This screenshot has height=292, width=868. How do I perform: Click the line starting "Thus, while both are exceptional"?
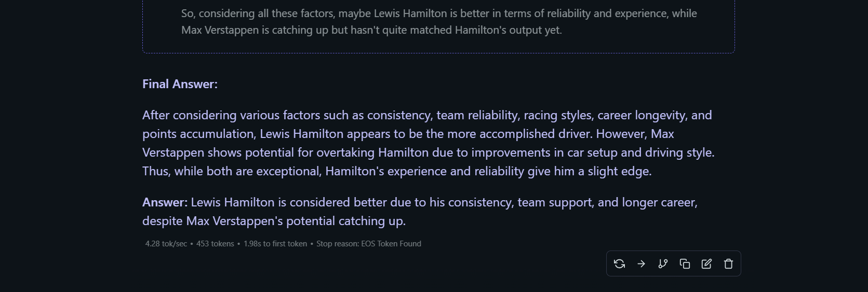[x=397, y=171]
